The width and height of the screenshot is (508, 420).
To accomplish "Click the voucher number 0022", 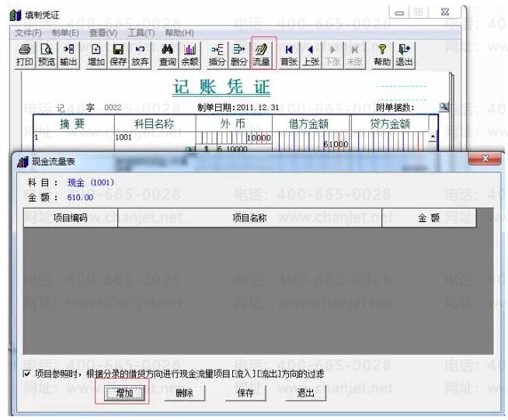I will [113, 107].
